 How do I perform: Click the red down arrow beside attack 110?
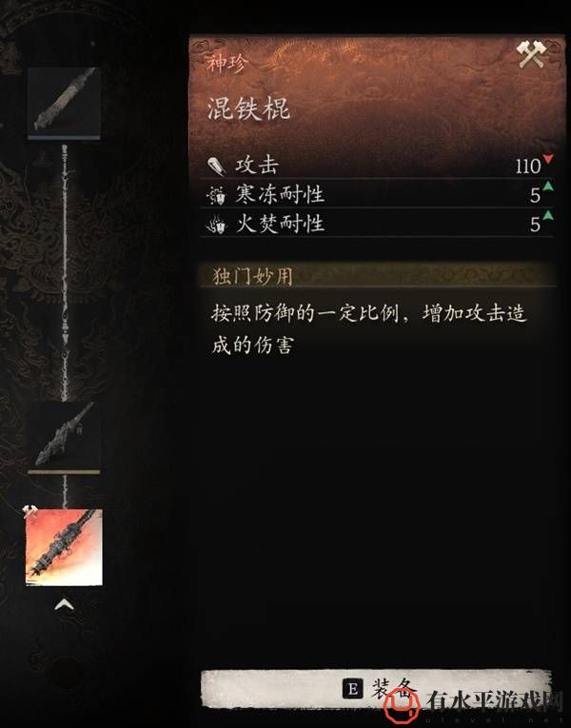point(548,159)
